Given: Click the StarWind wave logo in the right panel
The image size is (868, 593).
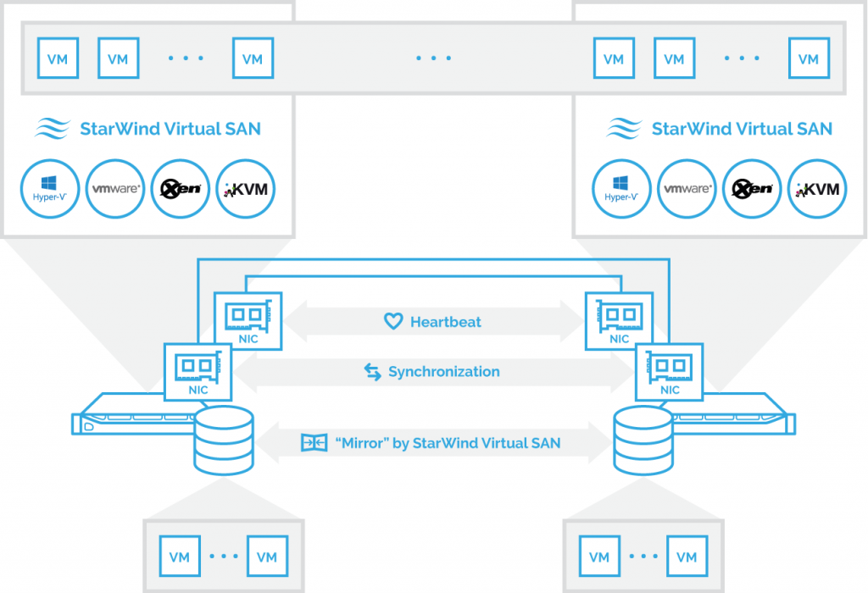Looking at the screenshot, I should point(624,128).
